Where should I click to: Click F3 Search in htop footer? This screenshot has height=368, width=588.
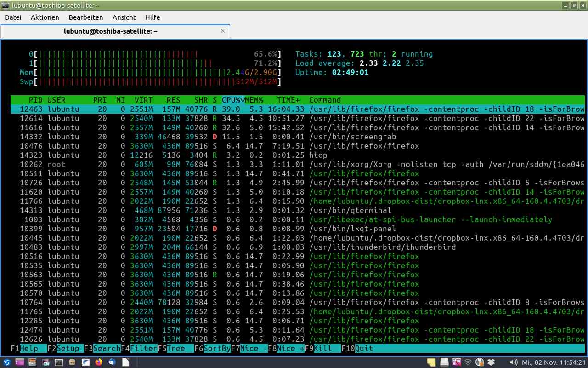102,348
